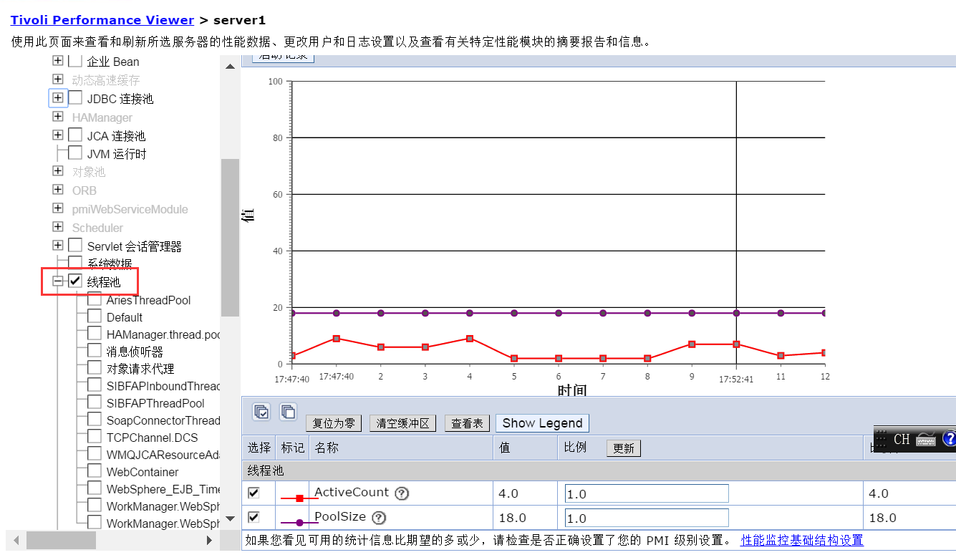Check the JDBC 连接池 checkbox
The image size is (956, 560).
click(75, 97)
